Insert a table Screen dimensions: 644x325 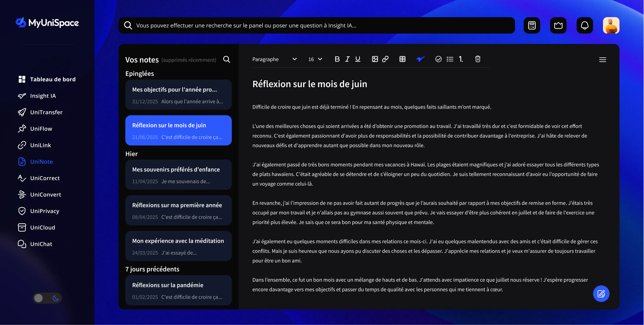point(402,59)
